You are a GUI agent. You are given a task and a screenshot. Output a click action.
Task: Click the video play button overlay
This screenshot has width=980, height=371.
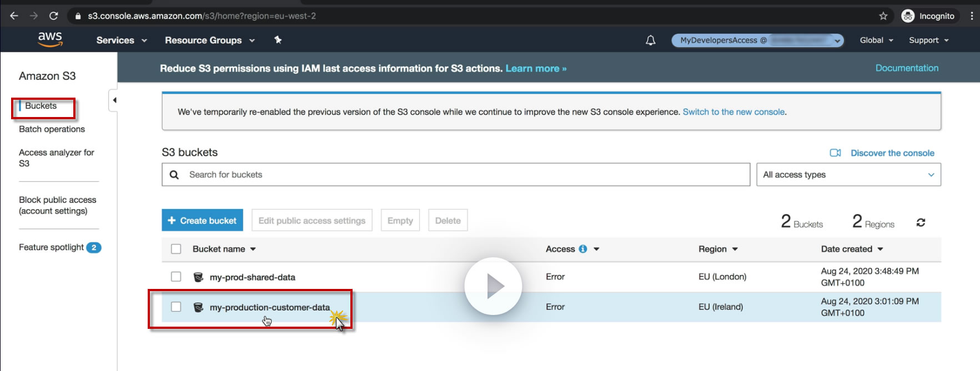(x=493, y=286)
